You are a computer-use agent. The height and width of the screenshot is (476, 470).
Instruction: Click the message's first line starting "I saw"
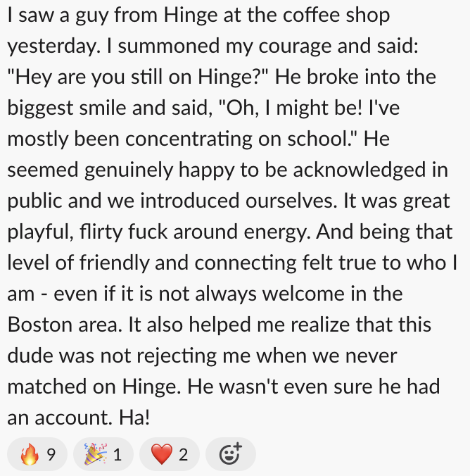click(198, 15)
